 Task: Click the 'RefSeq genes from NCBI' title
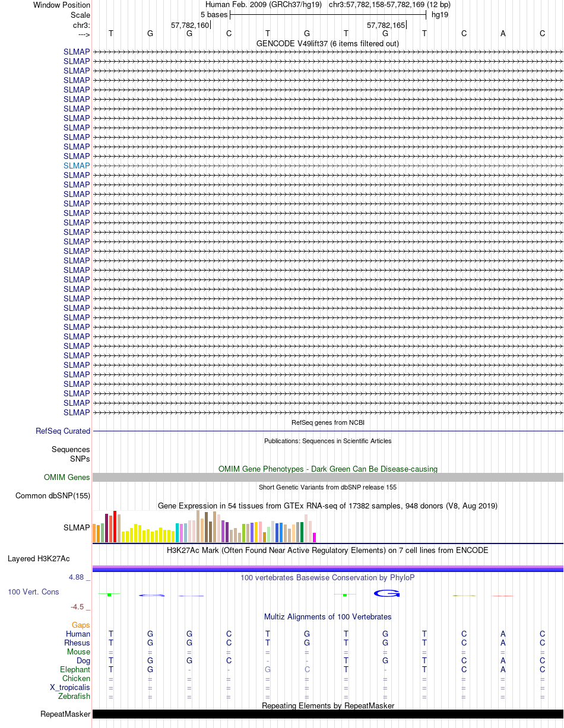point(328,422)
